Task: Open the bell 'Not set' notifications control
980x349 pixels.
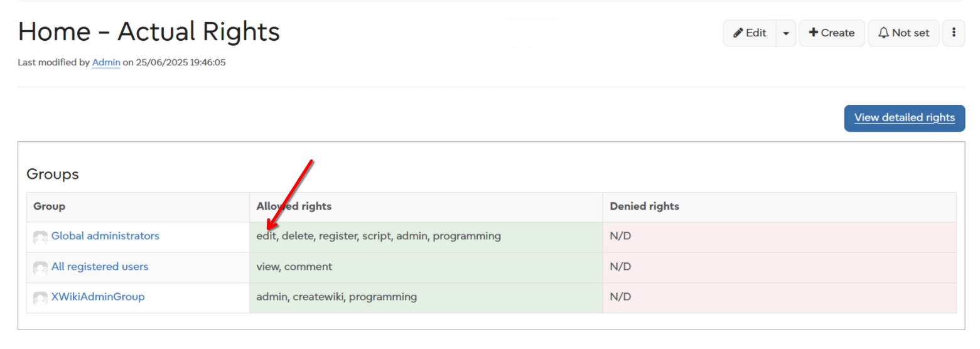Action: (903, 33)
